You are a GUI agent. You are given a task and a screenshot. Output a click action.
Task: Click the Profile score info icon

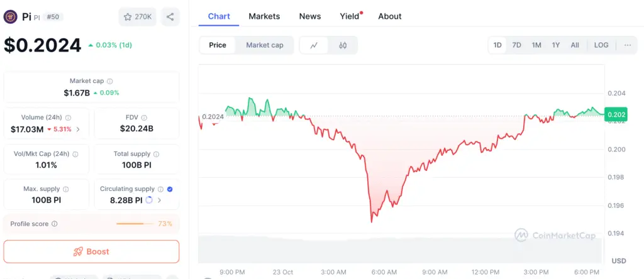coord(54,224)
